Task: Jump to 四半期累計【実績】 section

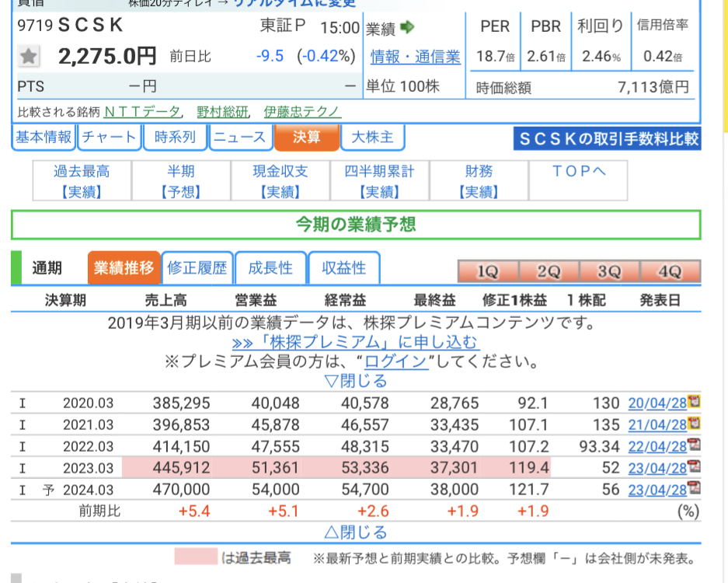Action: [380, 180]
